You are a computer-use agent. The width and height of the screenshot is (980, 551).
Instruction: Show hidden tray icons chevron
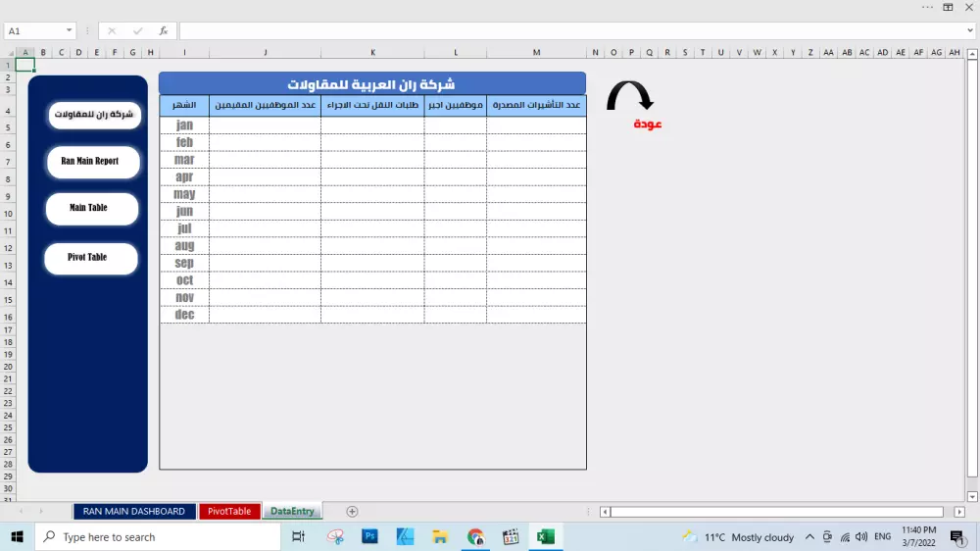coord(809,536)
